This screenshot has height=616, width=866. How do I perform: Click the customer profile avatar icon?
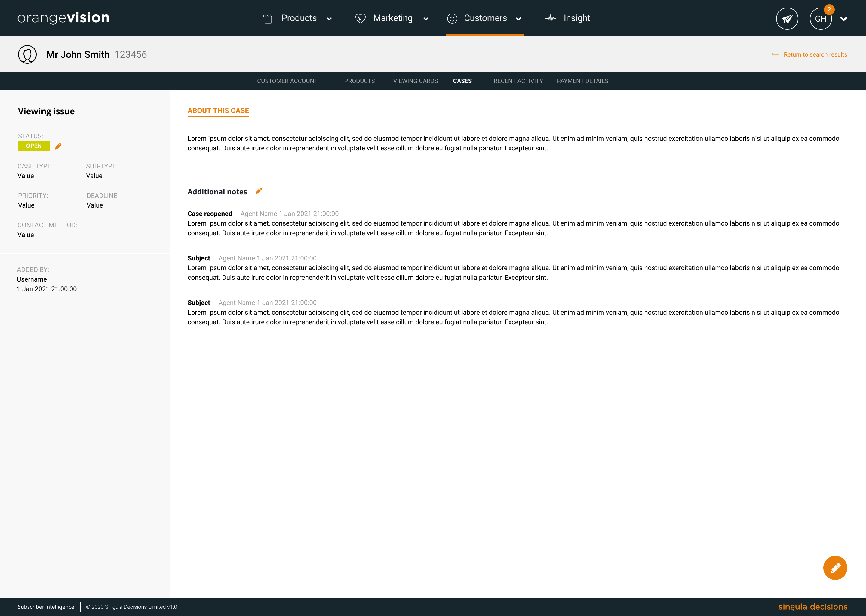(x=27, y=54)
